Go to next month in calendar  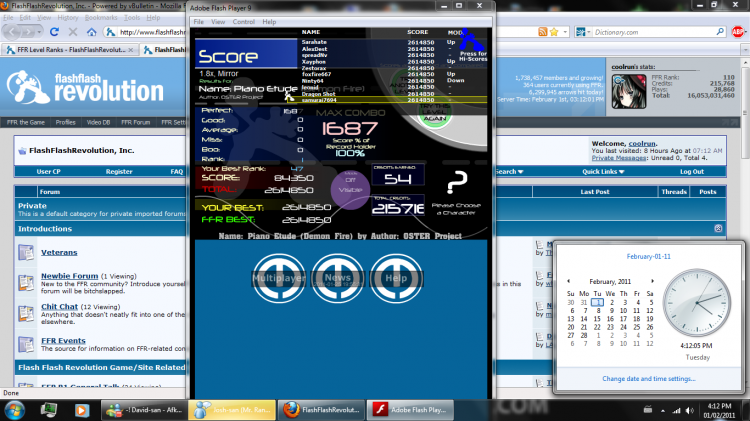point(652,281)
